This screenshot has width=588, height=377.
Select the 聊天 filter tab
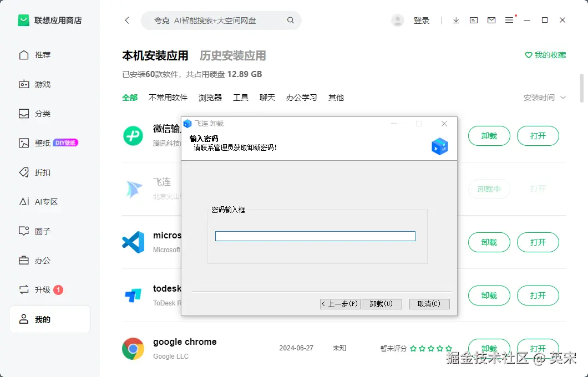267,98
